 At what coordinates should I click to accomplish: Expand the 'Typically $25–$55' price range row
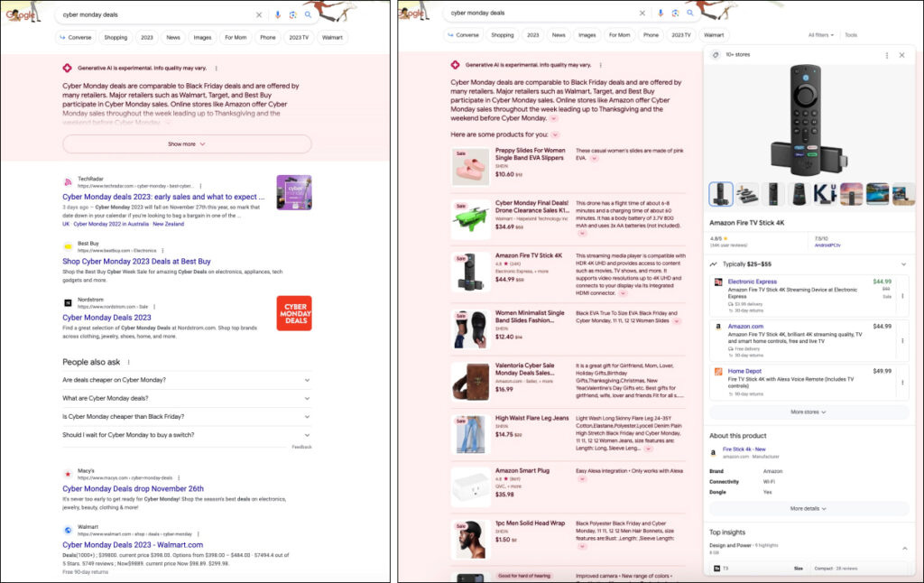click(808, 264)
